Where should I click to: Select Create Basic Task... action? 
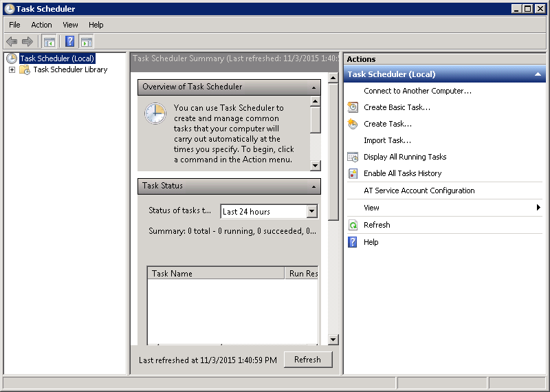(x=397, y=107)
